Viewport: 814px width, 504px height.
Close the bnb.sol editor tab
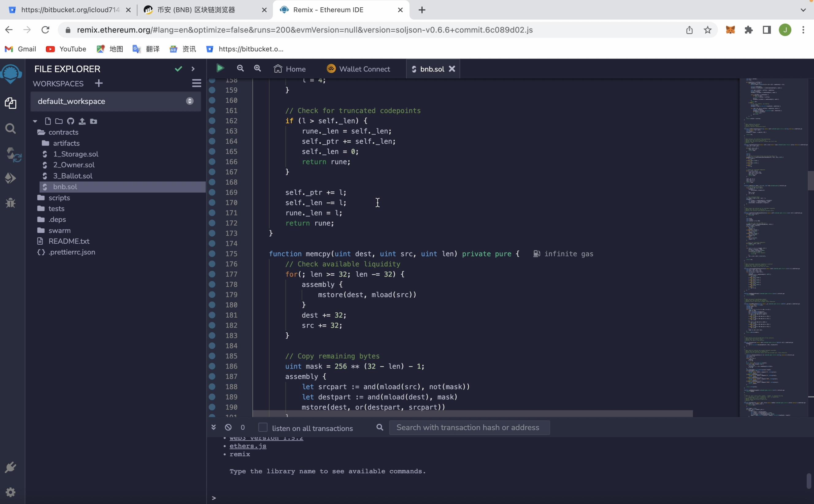[452, 69]
